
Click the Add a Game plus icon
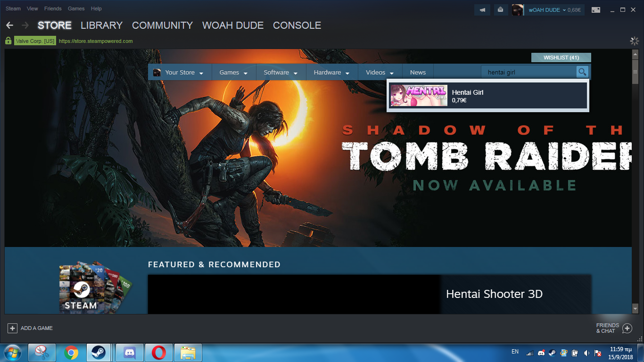(x=12, y=328)
